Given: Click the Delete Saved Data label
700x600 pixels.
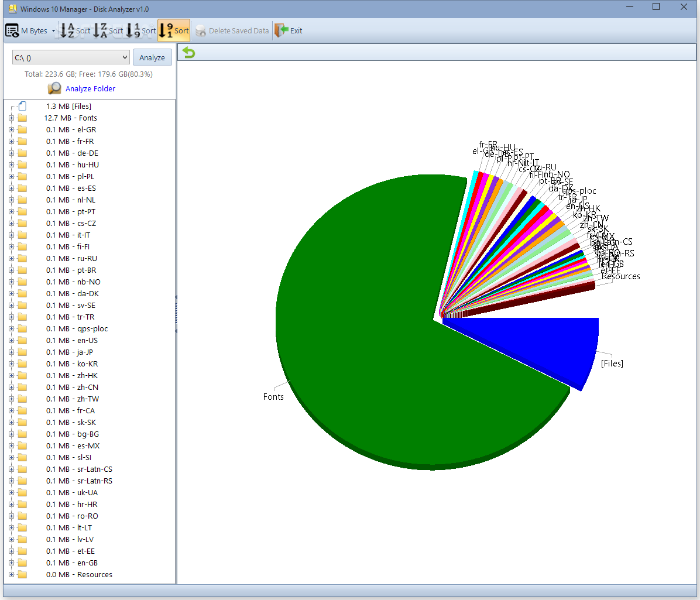Looking at the screenshot, I should tap(239, 31).
